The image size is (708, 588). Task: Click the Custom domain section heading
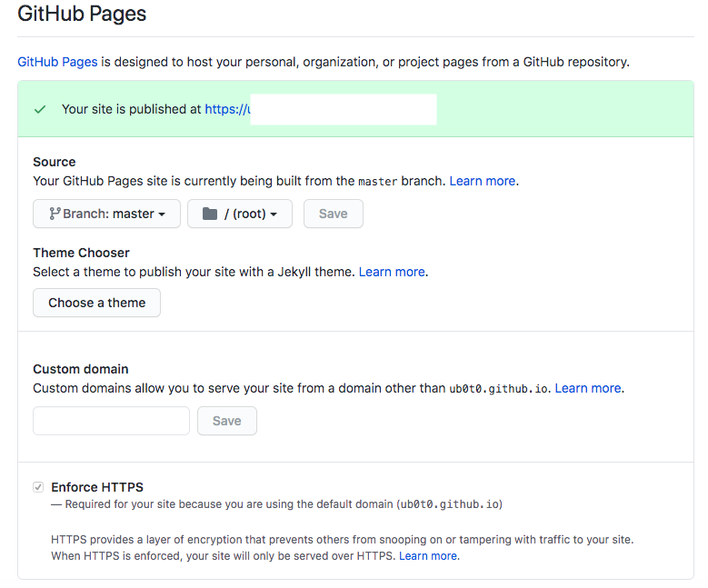click(x=81, y=369)
